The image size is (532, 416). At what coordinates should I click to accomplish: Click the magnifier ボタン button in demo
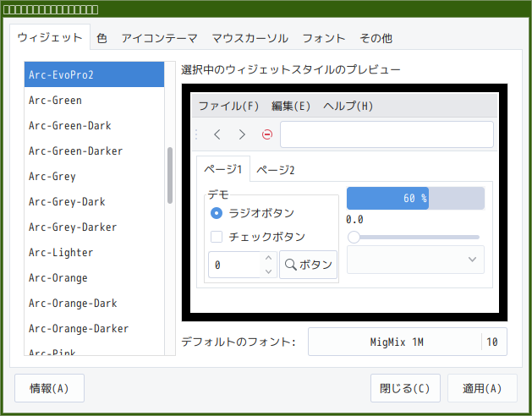click(309, 265)
